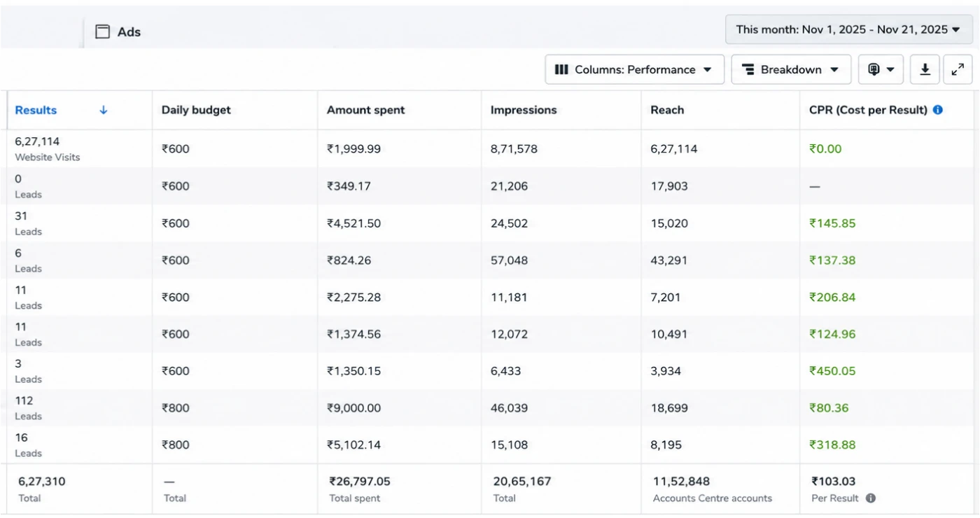Open the date range dropdown
Screen dimensions: 980x518
pos(848,29)
